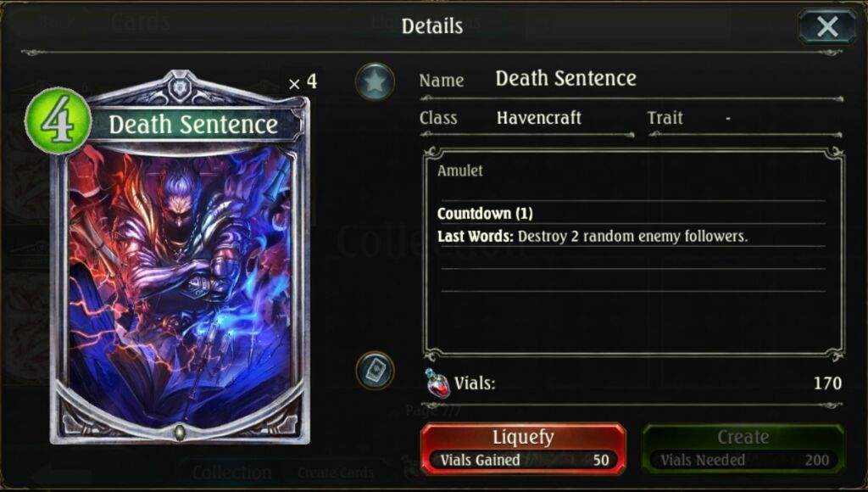Click the 170 vials total amount
The image size is (868, 492).
[x=827, y=383]
